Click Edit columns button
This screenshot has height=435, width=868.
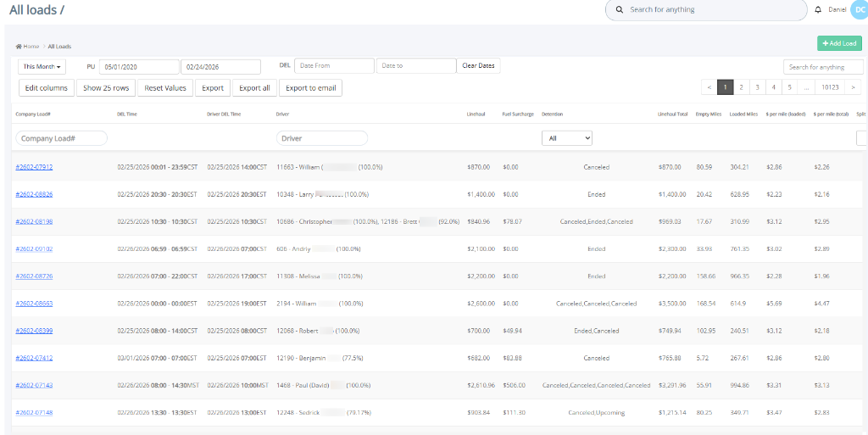tap(47, 88)
